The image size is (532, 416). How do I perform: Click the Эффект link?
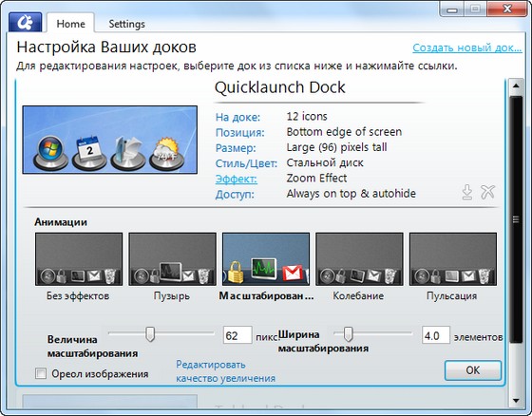click(237, 179)
